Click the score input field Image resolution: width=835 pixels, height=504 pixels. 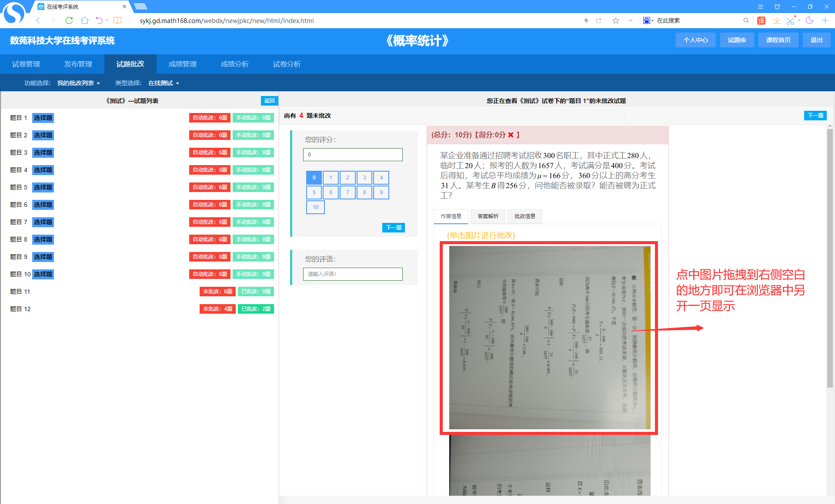pyautogui.click(x=353, y=155)
